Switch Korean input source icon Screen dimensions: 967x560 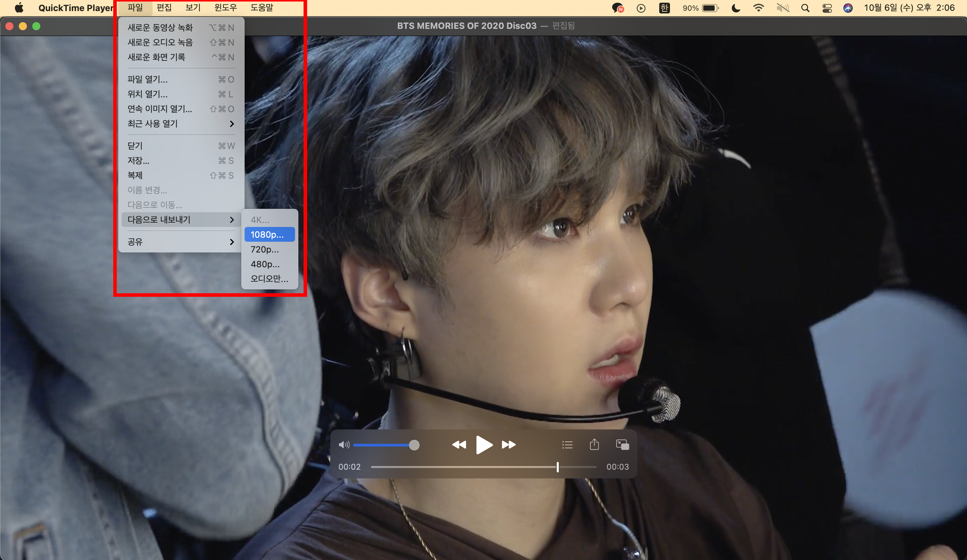coord(664,8)
